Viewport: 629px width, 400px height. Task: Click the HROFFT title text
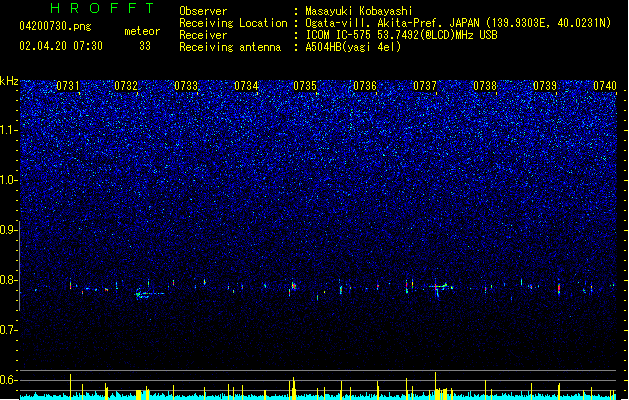(103, 8)
